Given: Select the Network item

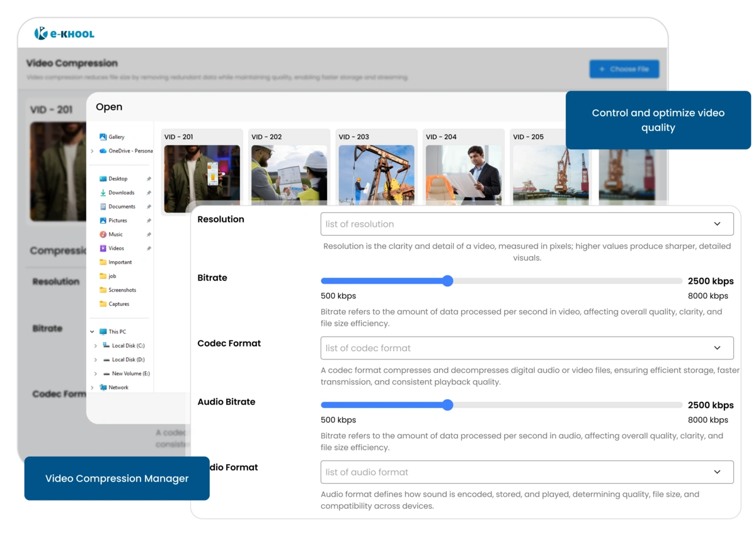Looking at the screenshot, I should pyautogui.click(x=120, y=387).
